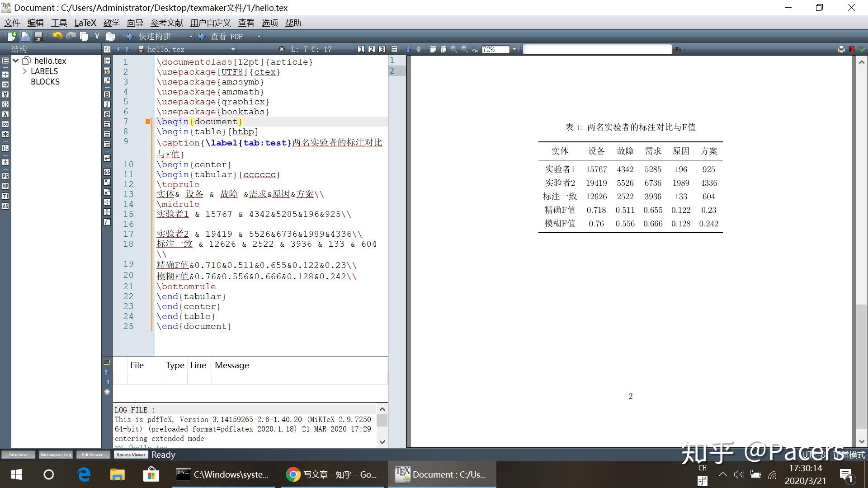
Task: Click the cut scissors icon
Action: [97, 36]
